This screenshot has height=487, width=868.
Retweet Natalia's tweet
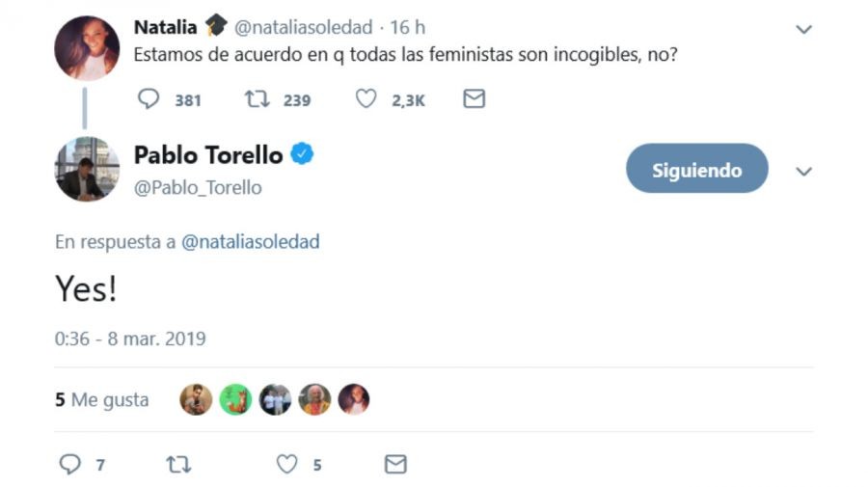256,99
